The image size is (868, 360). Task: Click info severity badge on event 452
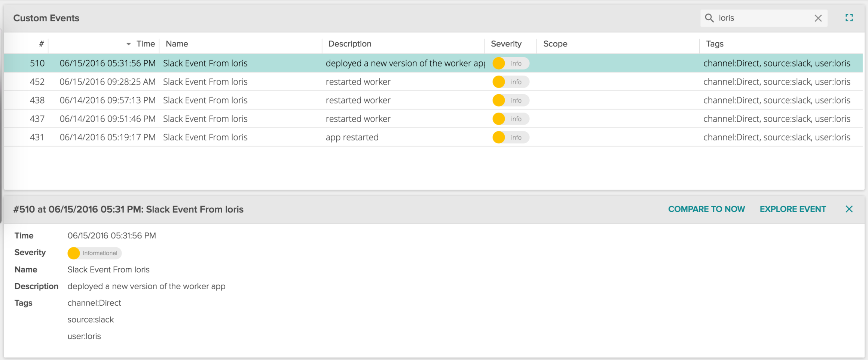[x=510, y=82]
